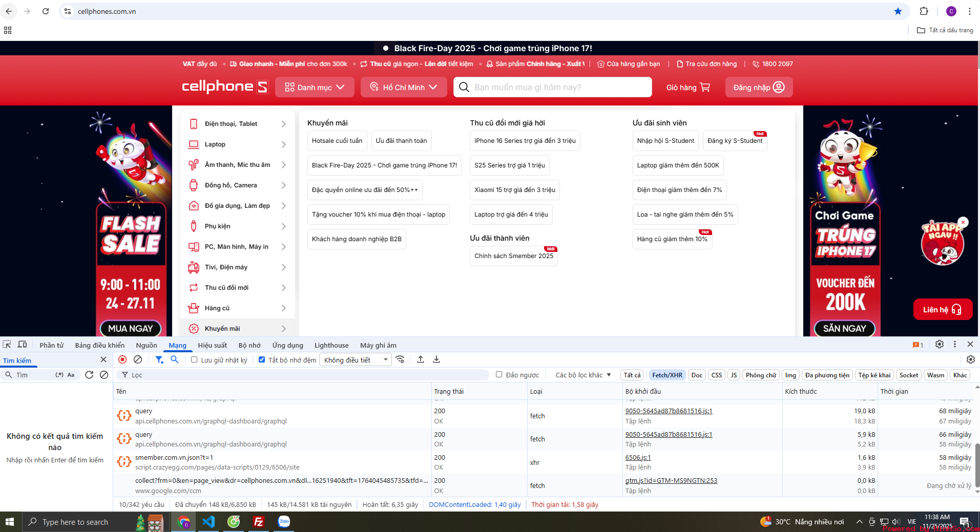Open the 9050-5645ad87b8681516.js:1 initiator link
The image size is (980, 532).
(x=669, y=411)
